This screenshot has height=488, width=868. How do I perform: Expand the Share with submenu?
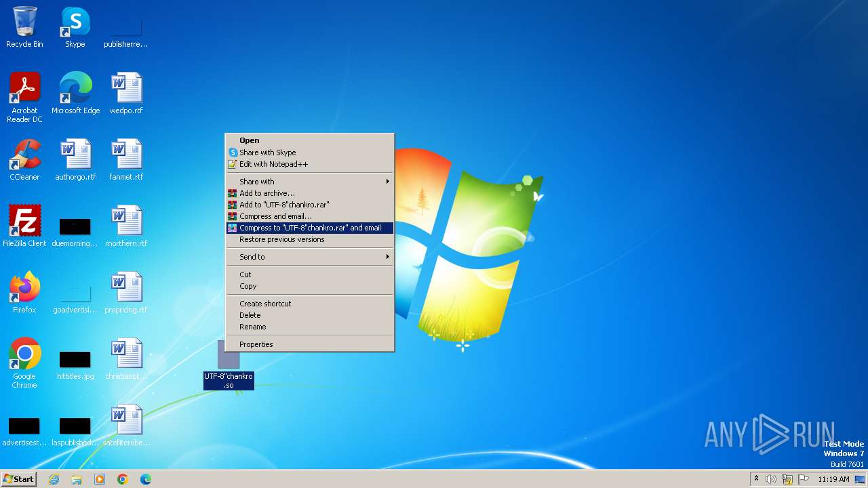(x=310, y=182)
